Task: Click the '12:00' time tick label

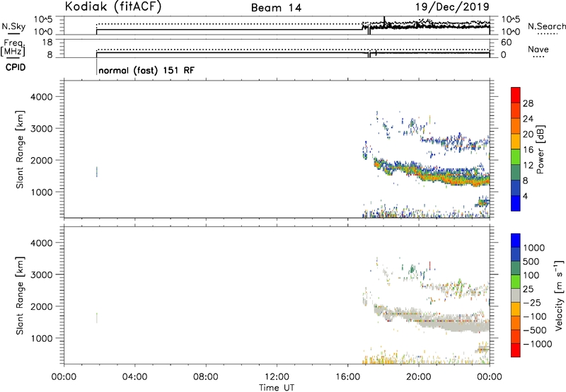Action: pos(277,377)
